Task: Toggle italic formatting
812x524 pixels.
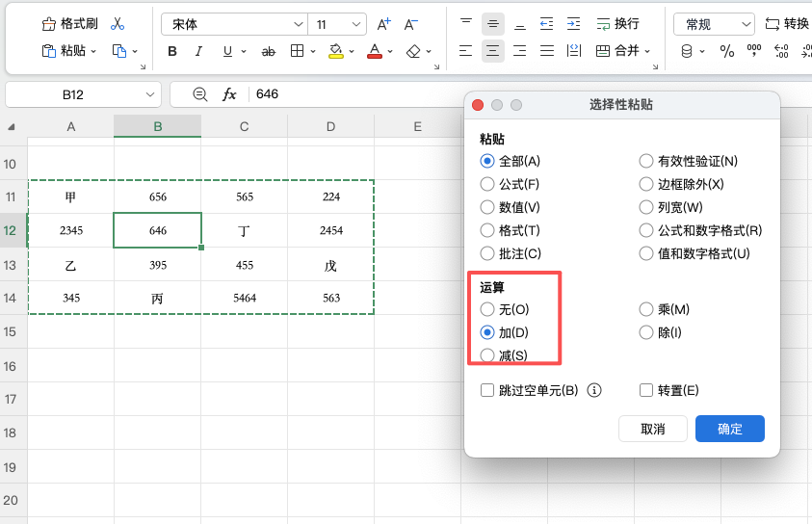Action: 198,51
